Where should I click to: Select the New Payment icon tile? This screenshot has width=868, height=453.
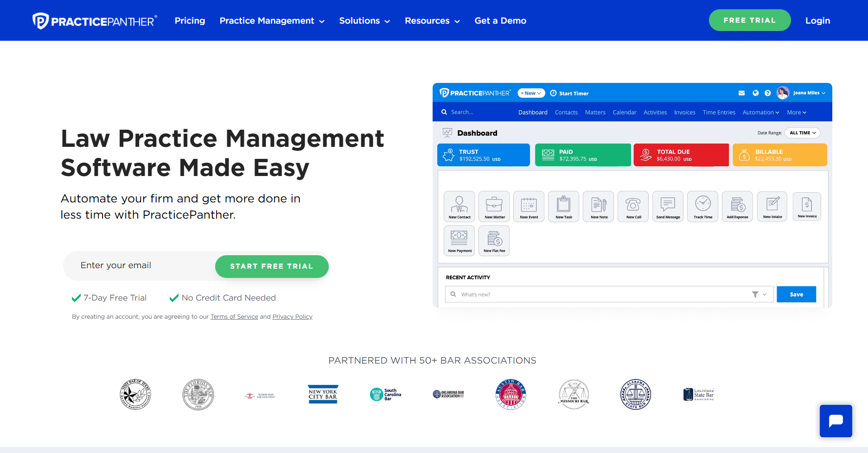[x=459, y=240]
